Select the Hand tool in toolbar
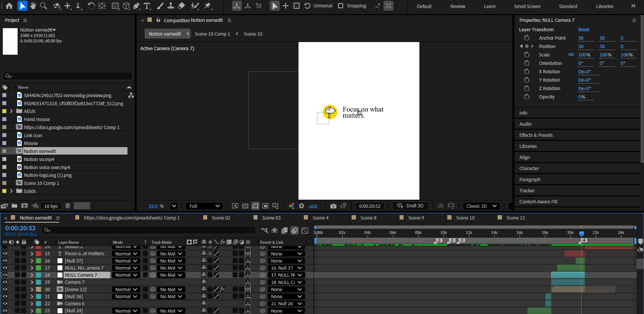644x314 pixels. 33,6
